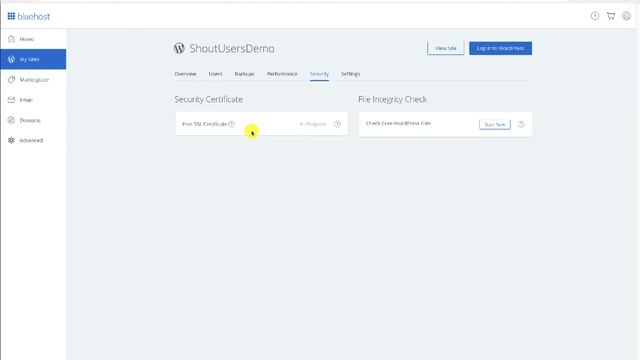Open the Overview tab
The height and width of the screenshot is (360, 640).
(185, 74)
